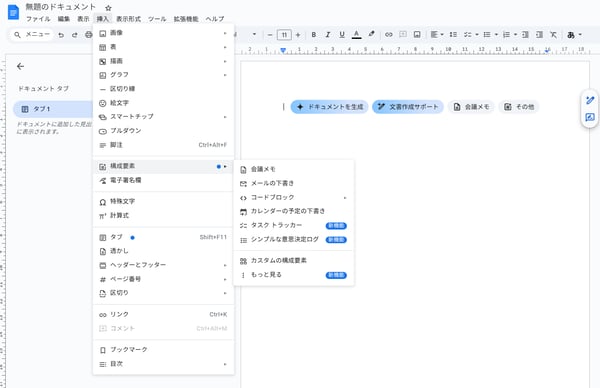Screen dimensions: 600x388
Task: Increase font size with plus button
Action: 298,35
